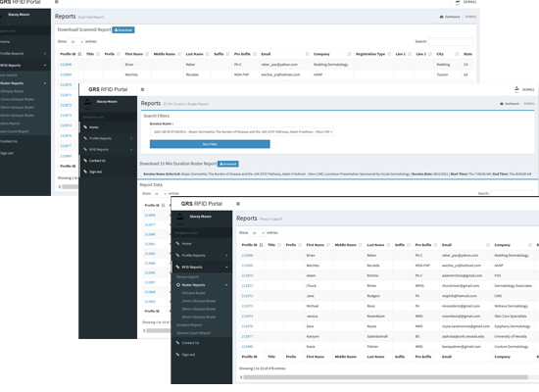Screen dimensions: 539x392
Task: Click the Run Filter button
Action: pos(210,144)
